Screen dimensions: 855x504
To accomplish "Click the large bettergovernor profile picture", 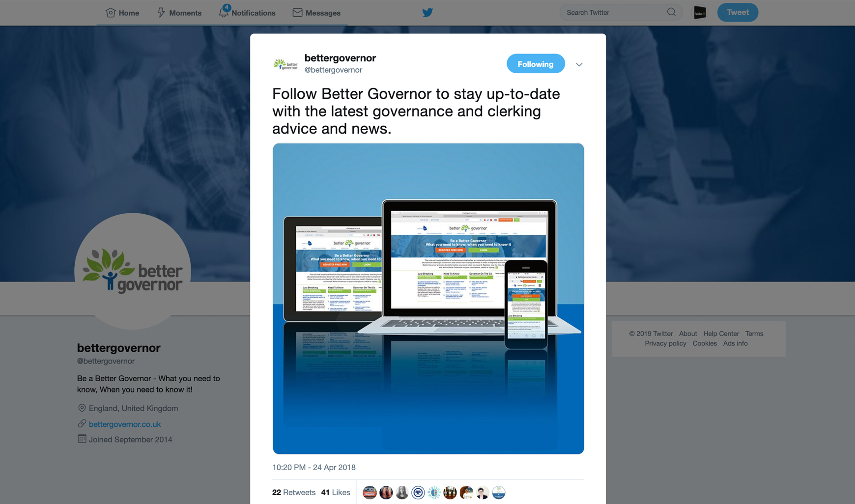I will (x=133, y=271).
